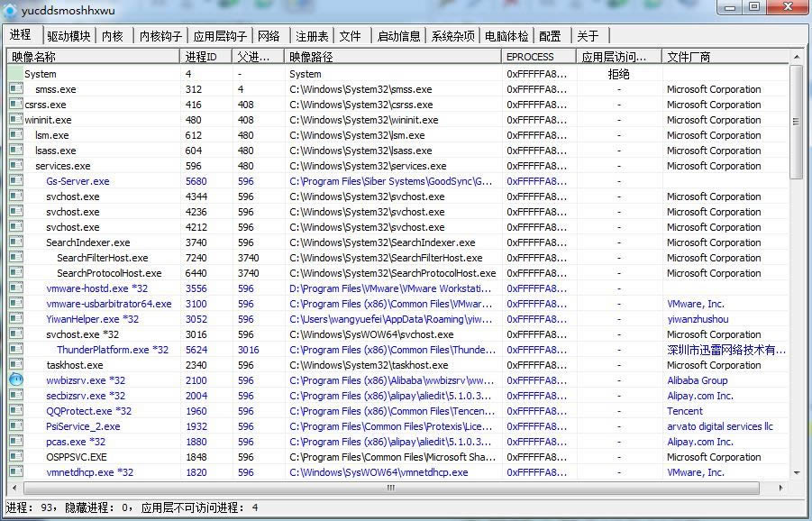
Task: Click the wininit.exe process icon
Action: pos(16,120)
